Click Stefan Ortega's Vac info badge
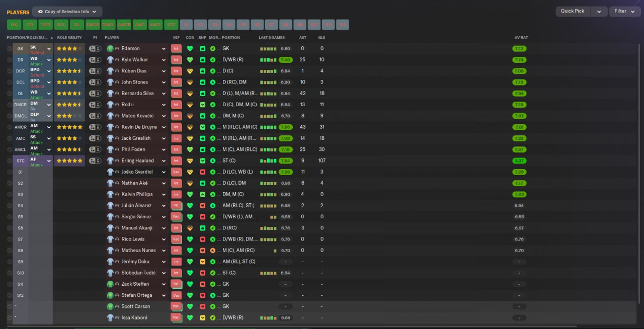644x329 pixels. tap(176, 295)
